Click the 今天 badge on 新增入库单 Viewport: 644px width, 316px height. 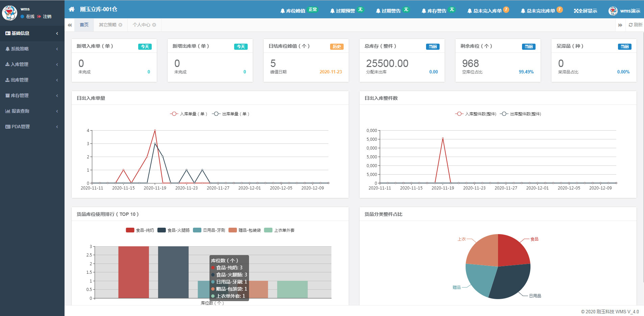(x=145, y=46)
